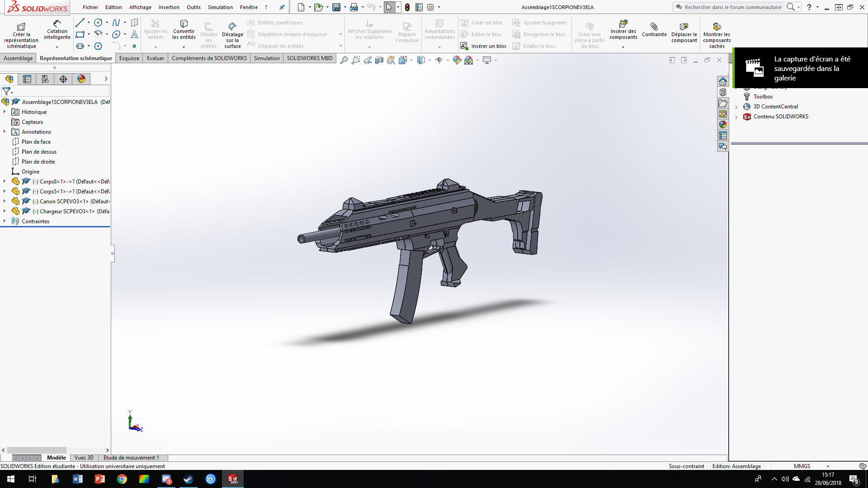Activate the Section View icon
The image size is (868, 488).
click(379, 60)
